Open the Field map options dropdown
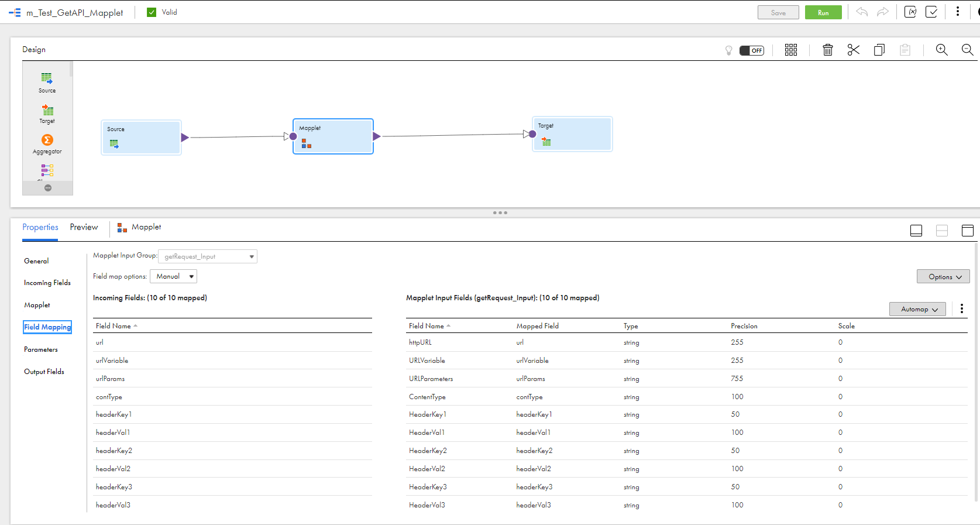980x525 pixels. click(174, 276)
